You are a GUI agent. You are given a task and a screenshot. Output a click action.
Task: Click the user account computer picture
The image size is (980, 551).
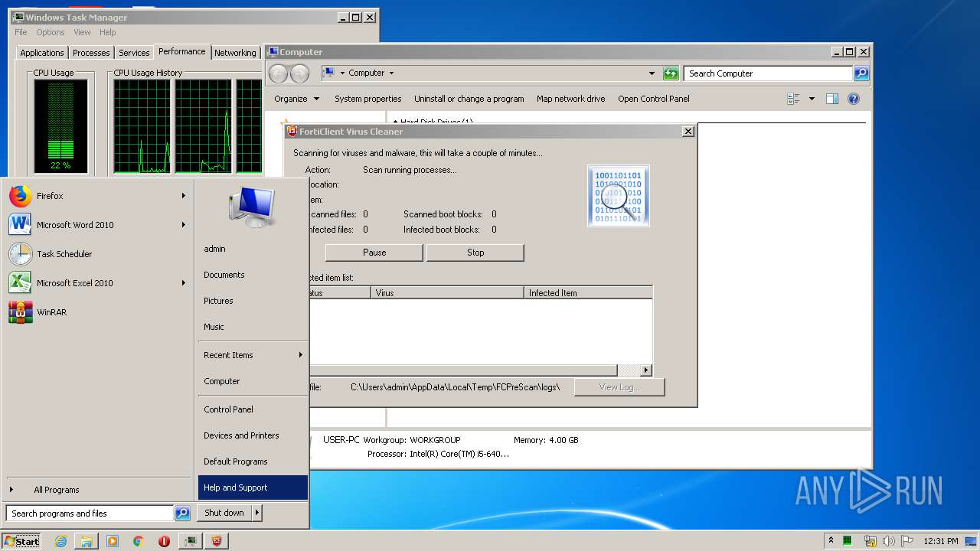(251, 207)
